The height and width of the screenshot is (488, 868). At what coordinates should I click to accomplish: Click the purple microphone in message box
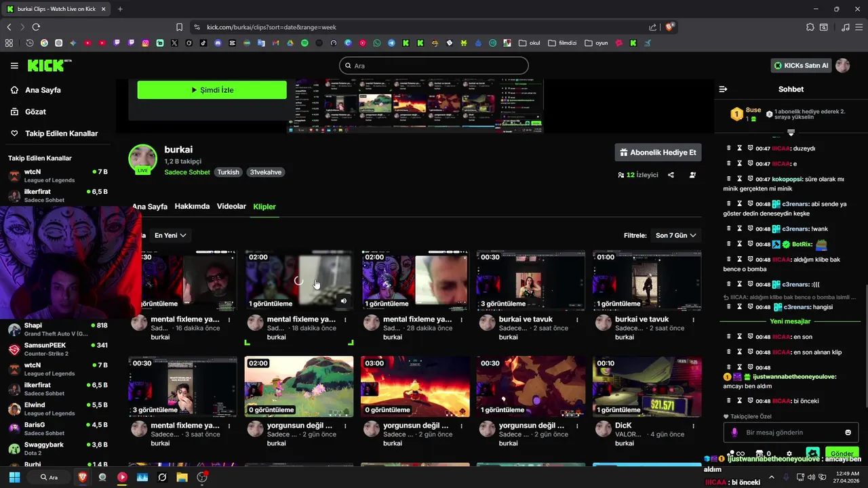coord(734,432)
